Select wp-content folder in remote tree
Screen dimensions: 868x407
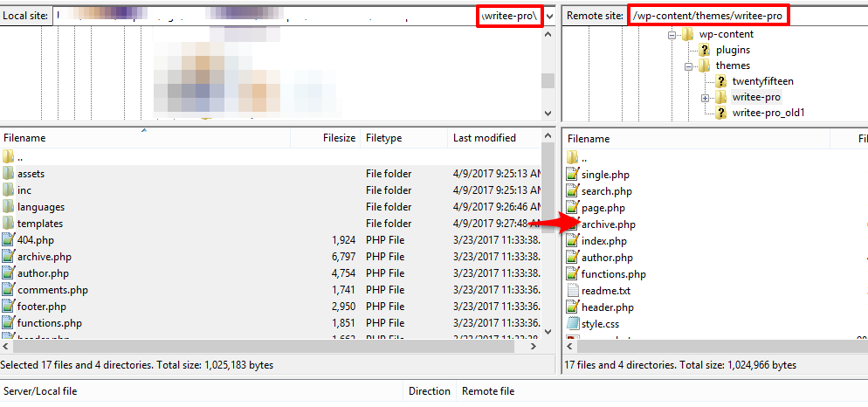[727, 34]
